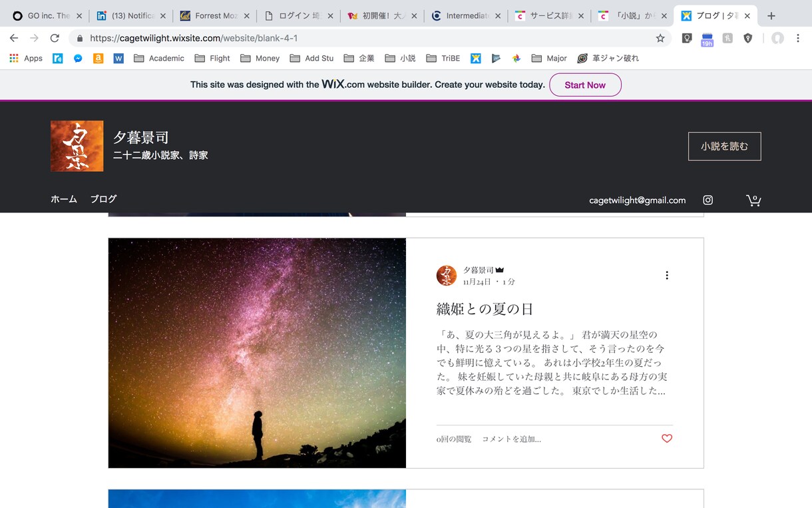Screen dimensions: 812x508
Task: Click the site title 夕暮景司 in header
Action: [x=141, y=138]
